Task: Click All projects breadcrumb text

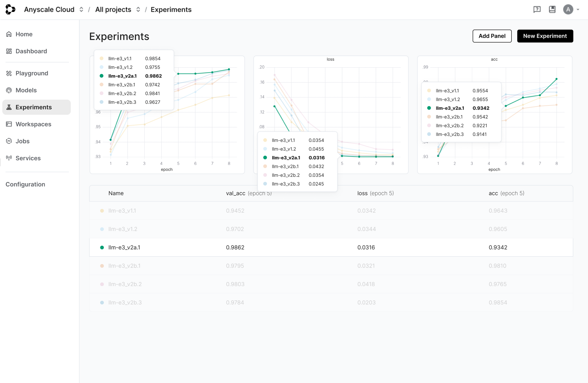Action: click(113, 9)
